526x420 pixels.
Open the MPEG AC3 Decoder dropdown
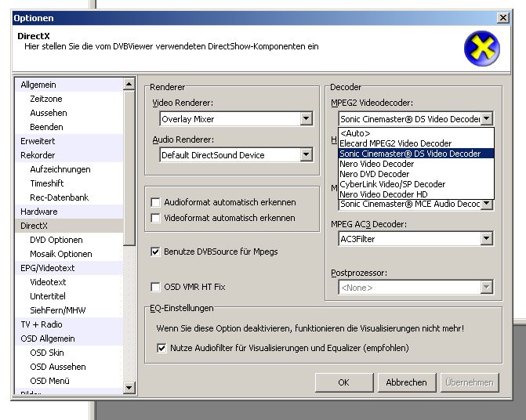coord(486,239)
